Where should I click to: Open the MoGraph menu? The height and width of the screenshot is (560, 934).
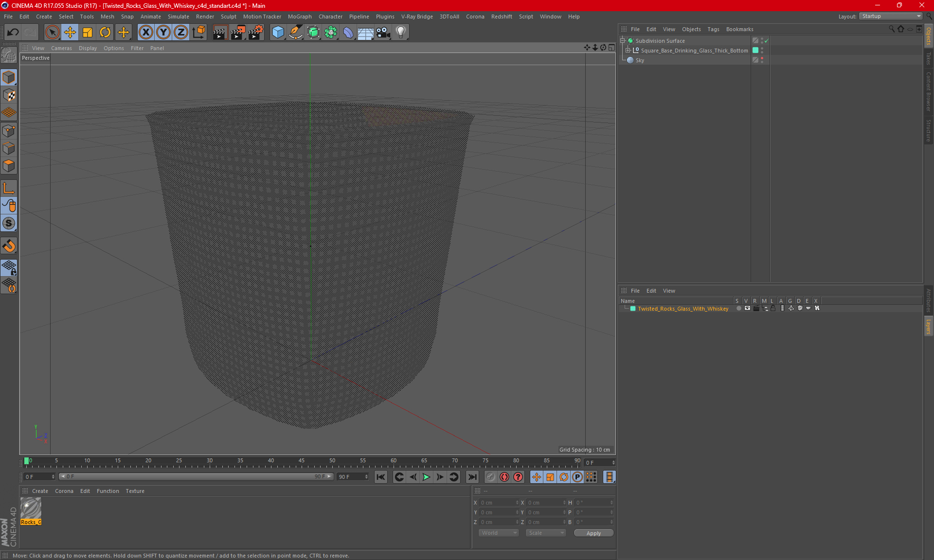tap(300, 17)
